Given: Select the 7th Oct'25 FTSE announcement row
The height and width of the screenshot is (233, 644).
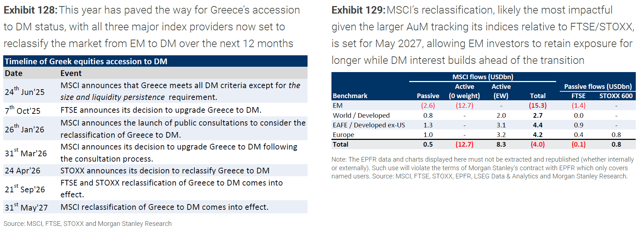Looking at the screenshot, I should [x=155, y=110].
